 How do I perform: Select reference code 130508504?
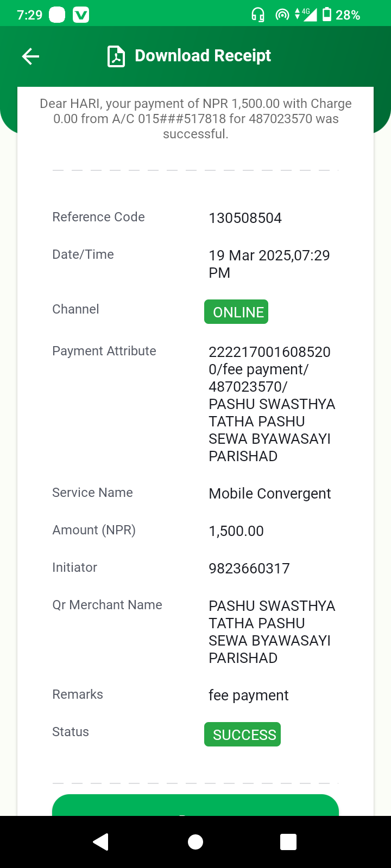pyautogui.click(x=245, y=218)
